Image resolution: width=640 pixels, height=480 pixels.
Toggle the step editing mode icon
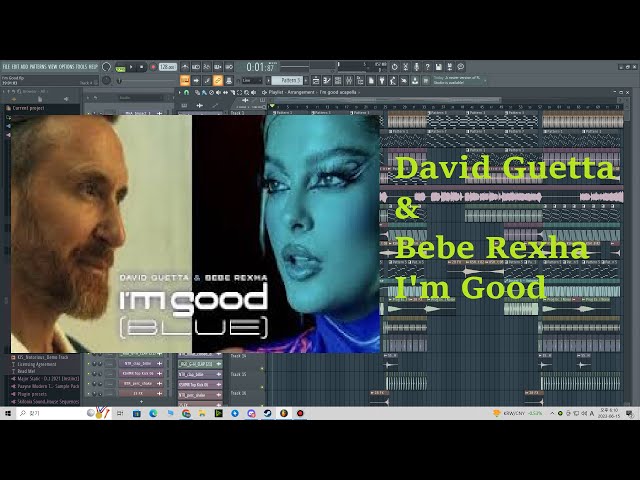[207, 80]
